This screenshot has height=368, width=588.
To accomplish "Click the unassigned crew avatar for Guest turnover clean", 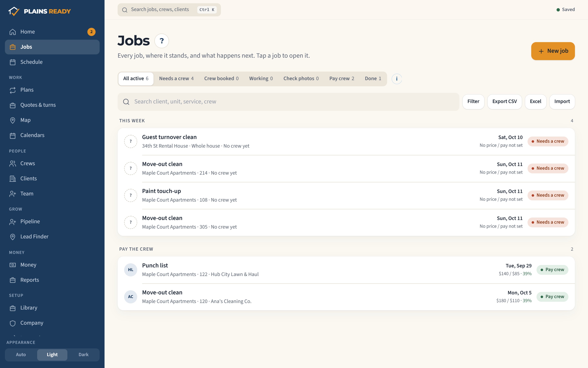I will click(131, 141).
